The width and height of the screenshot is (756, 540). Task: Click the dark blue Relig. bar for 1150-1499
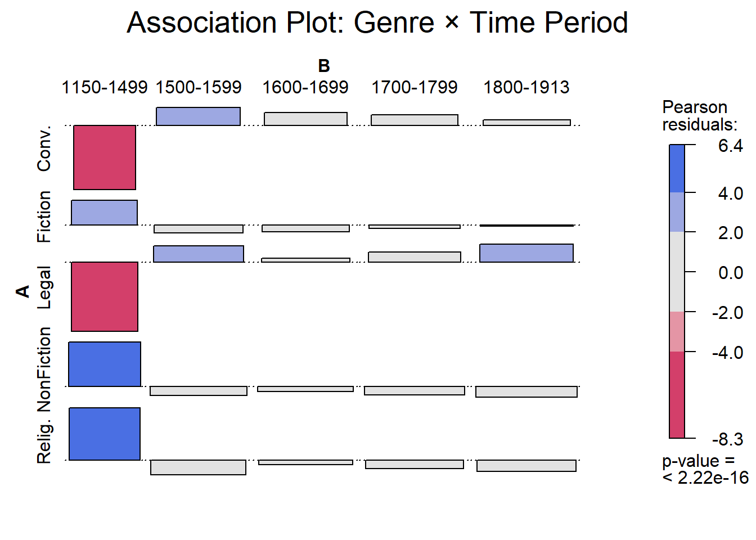[105, 434]
